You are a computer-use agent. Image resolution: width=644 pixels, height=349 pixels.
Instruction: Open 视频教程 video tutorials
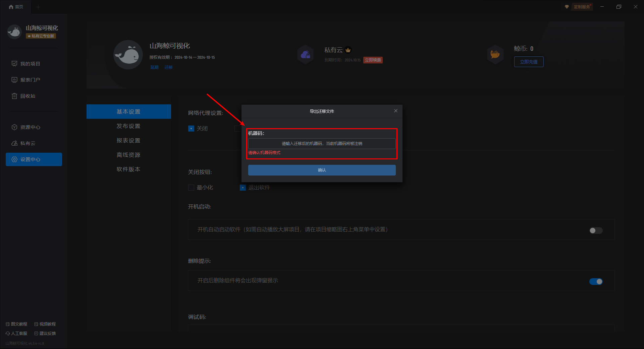[45, 324]
